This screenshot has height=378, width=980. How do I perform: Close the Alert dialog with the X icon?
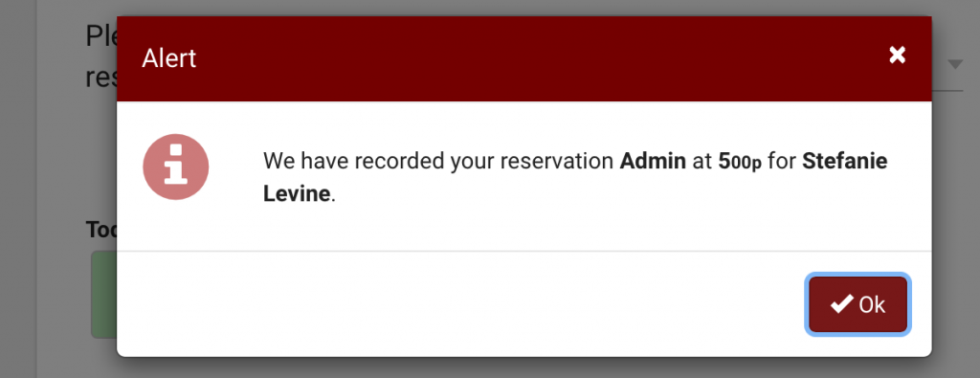click(x=898, y=55)
